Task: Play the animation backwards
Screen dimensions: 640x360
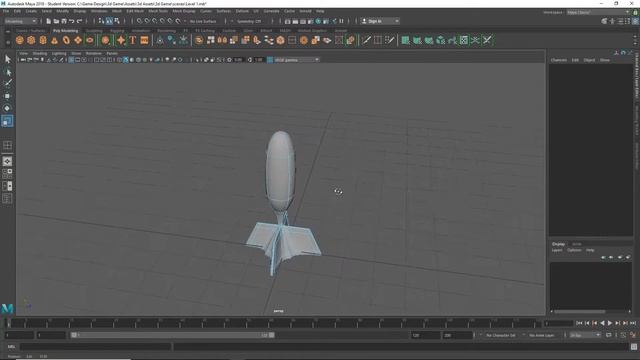Action: tap(602, 323)
